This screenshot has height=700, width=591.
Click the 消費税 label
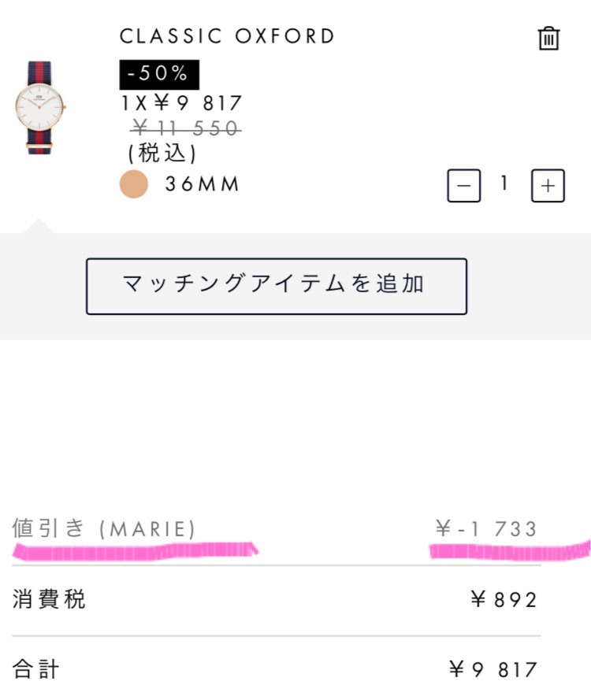coord(49,600)
